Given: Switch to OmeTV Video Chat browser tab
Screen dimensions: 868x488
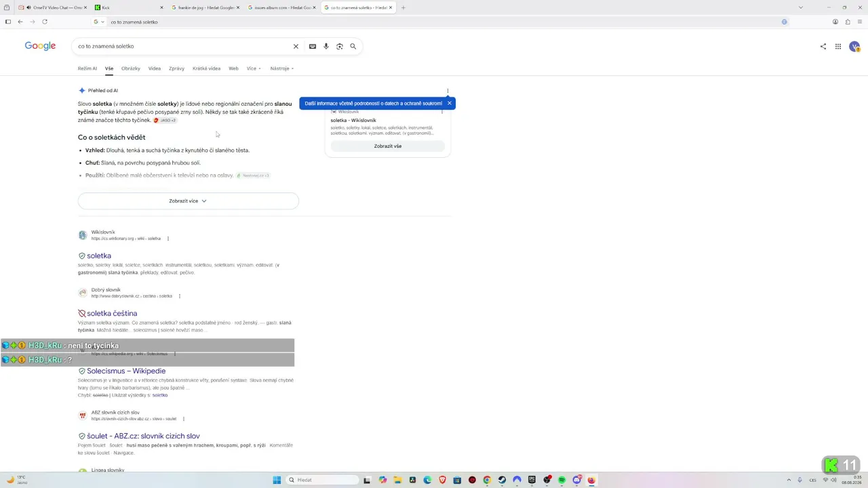Looking at the screenshot, I should pyautogui.click(x=53, y=7).
